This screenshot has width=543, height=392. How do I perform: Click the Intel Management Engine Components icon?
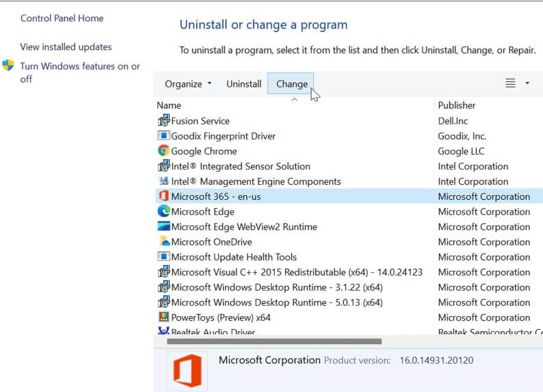[x=164, y=181]
